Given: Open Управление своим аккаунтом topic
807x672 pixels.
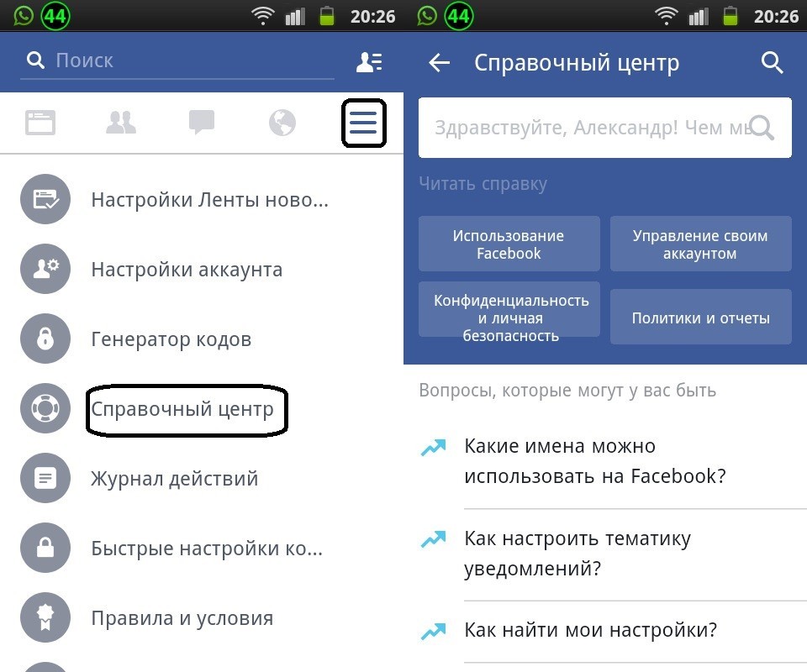Looking at the screenshot, I should (700, 244).
